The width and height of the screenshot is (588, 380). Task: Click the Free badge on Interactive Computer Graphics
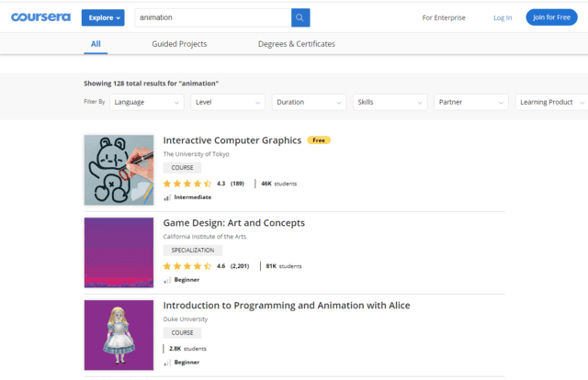[319, 140]
